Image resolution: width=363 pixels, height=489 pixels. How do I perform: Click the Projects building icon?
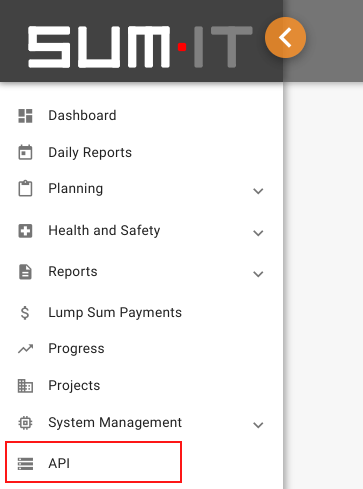[25, 386]
